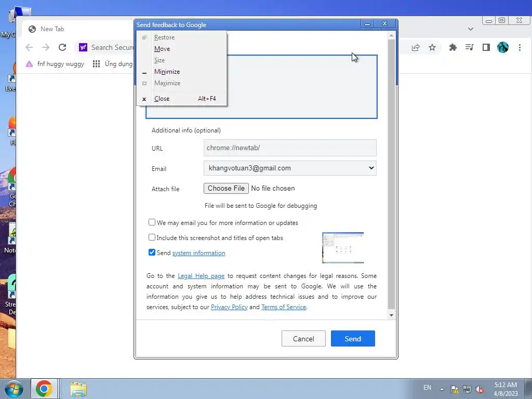Open the Windows Start button
Screen dimensions: 532x399
coord(14,389)
